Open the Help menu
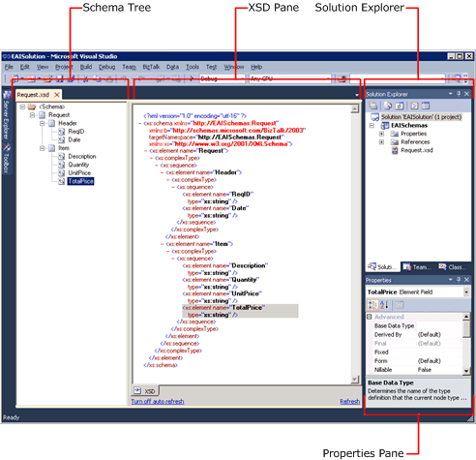 coord(256,67)
